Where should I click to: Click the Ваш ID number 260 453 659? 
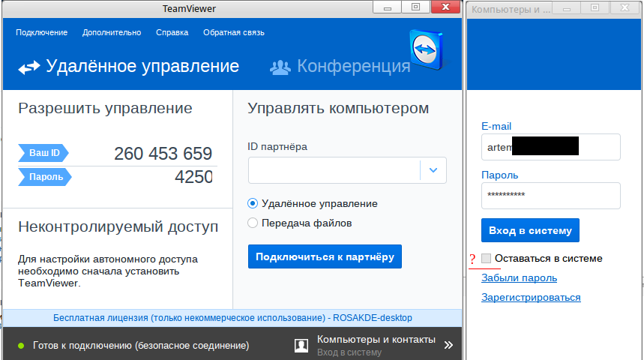tap(163, 154)
